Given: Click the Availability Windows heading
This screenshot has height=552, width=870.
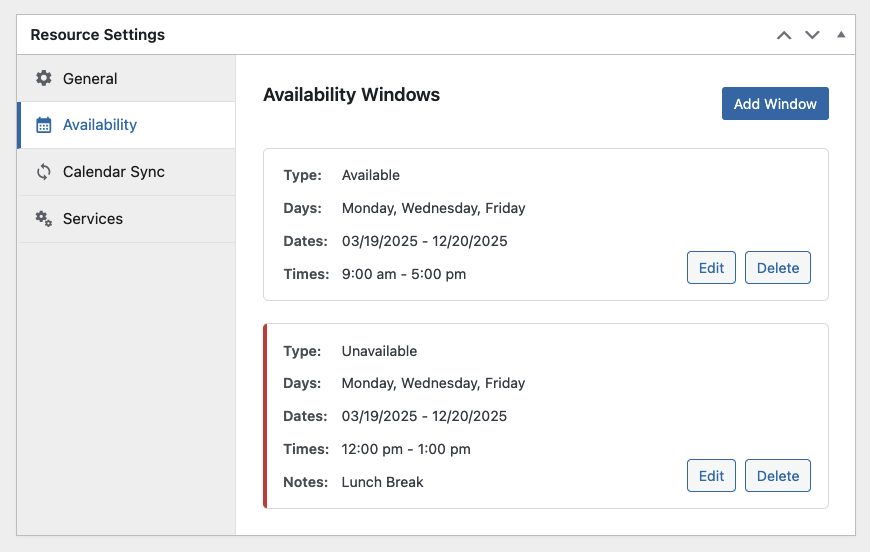Looking at the screenshot, I should [351, 95].
